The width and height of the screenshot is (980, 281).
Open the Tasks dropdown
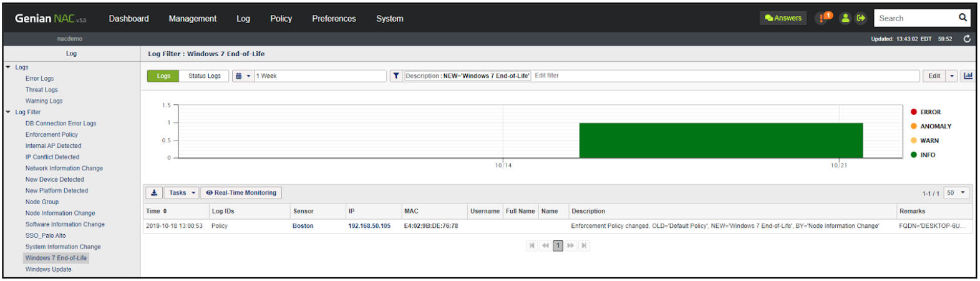pyautogui.click(x=182, y=193)
